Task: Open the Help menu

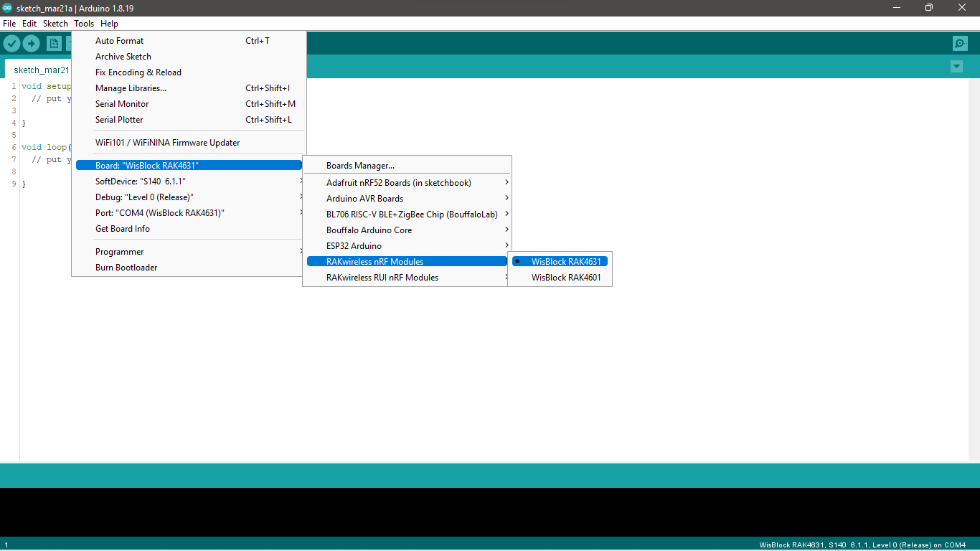Action: pyautogui.click(x=109, y=24)
